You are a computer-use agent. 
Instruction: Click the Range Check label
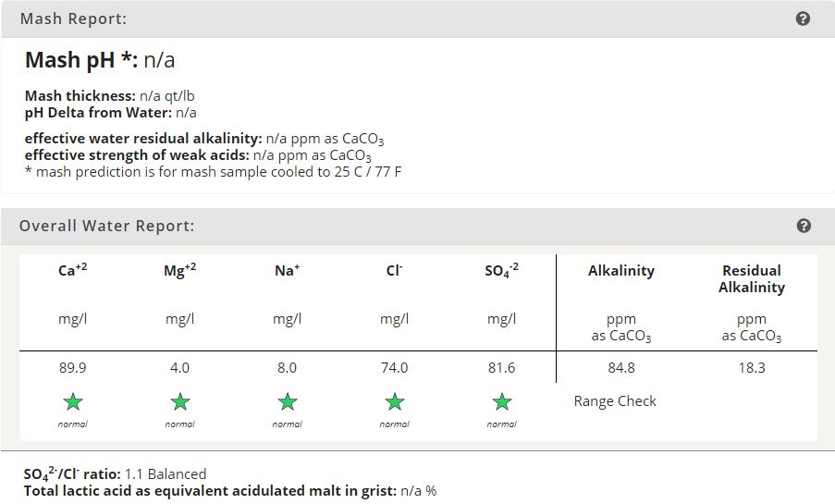tap(615, 400)
